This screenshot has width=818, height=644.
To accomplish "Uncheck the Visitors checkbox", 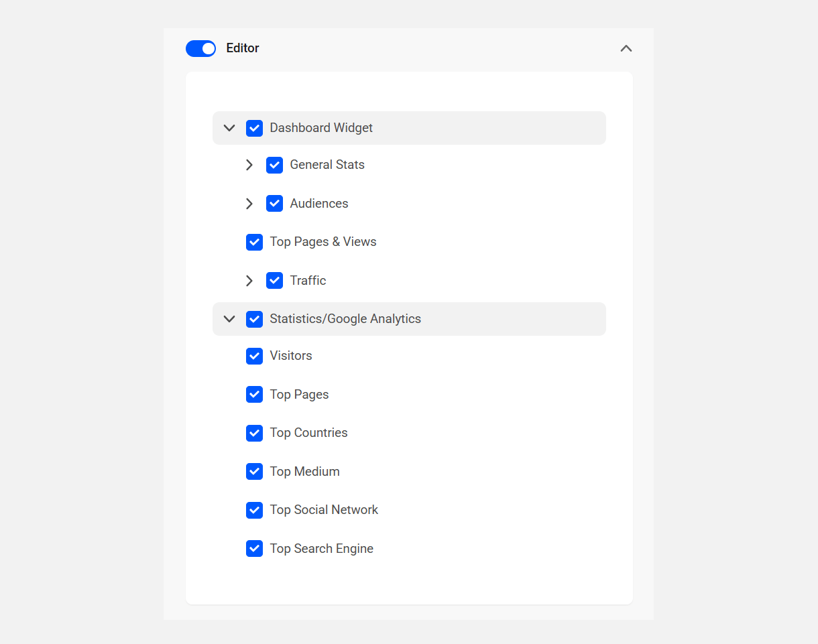I will (254, 356).
